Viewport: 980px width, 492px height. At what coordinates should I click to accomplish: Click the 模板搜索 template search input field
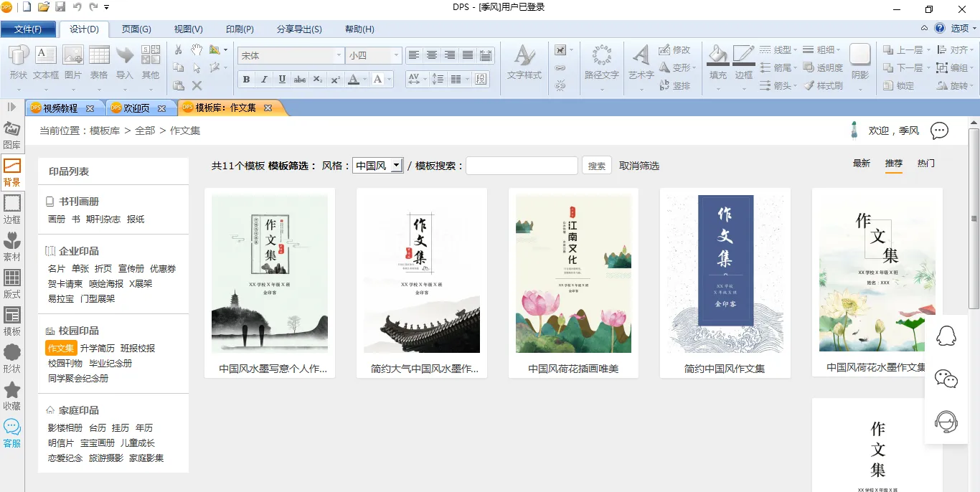coord(522,166)
